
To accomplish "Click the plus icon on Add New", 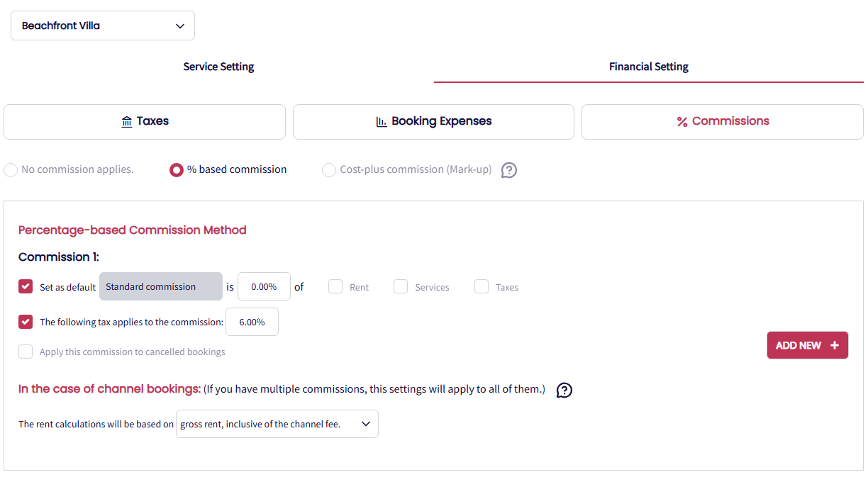I will tap(835, 345).
